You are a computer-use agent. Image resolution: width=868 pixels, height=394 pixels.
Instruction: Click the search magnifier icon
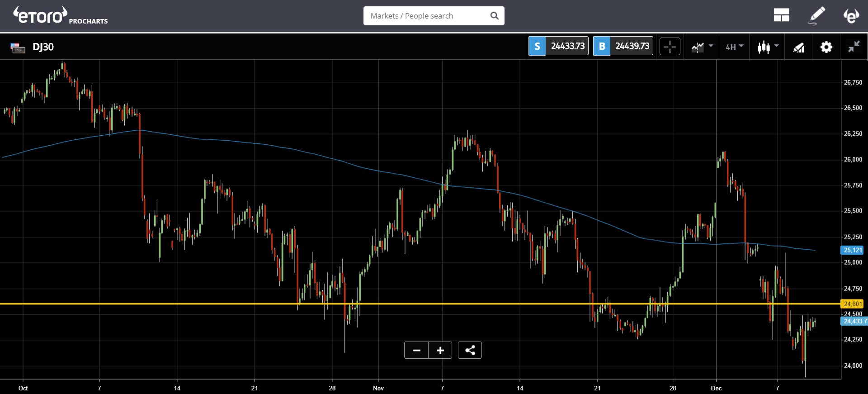495,16
